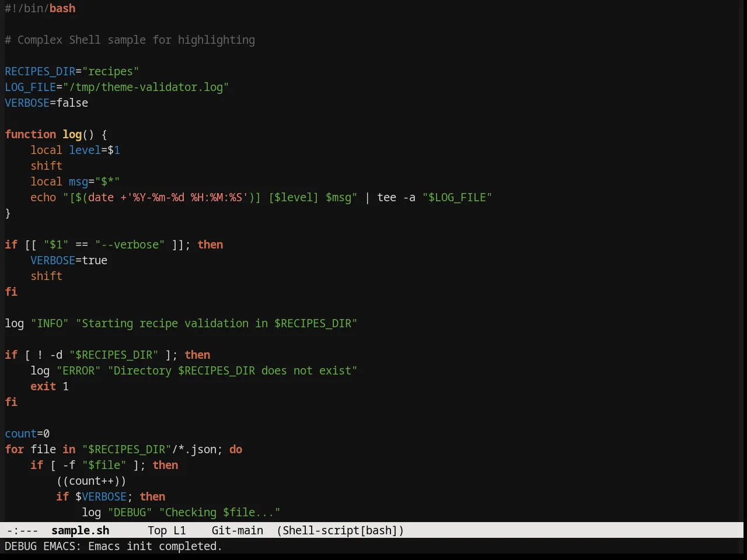Screen dimensions: 747x560
Task: Click the -:--- buffer status flags
Action: click(x=22, y=530)
